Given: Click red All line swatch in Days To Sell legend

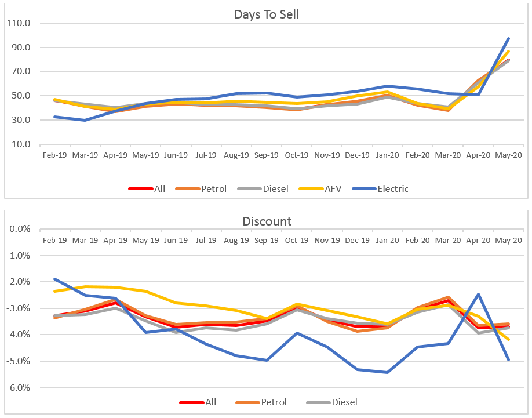Looking at the screenshot, I should tap(141, 188).
